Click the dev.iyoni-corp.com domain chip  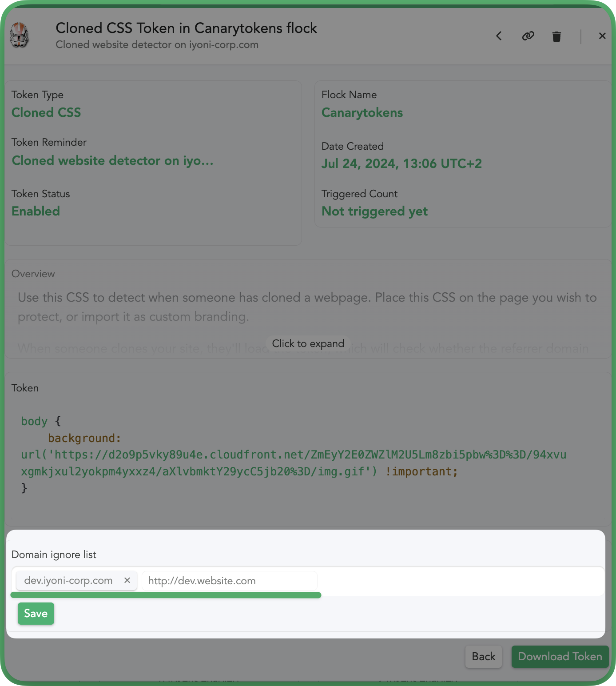coord(68,580)
